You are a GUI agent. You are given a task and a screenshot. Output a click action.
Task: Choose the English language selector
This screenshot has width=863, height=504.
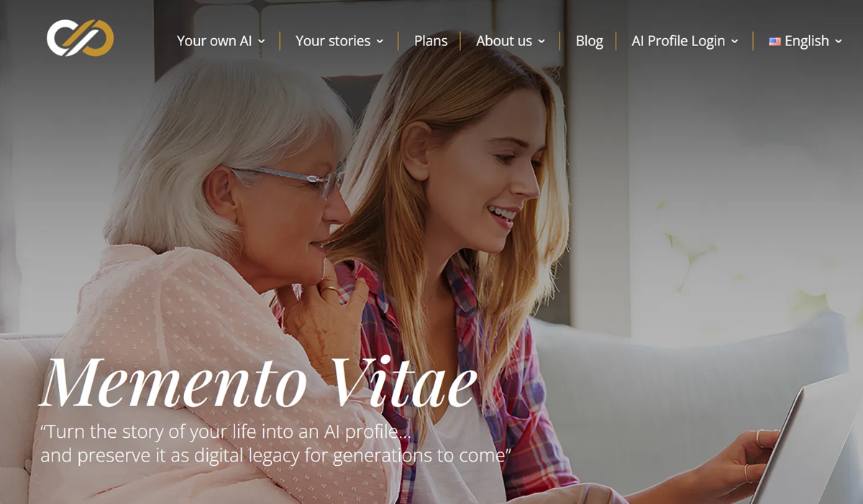[x=806, y=41]
